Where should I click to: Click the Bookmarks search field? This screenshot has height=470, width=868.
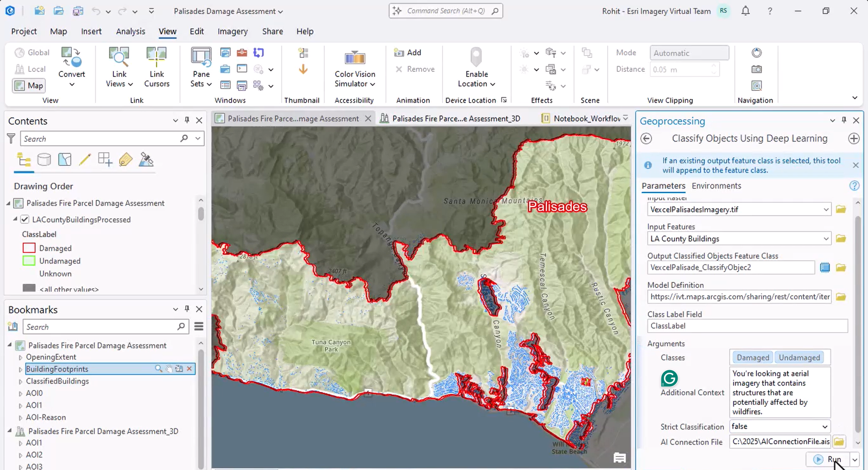pos(106,327)
